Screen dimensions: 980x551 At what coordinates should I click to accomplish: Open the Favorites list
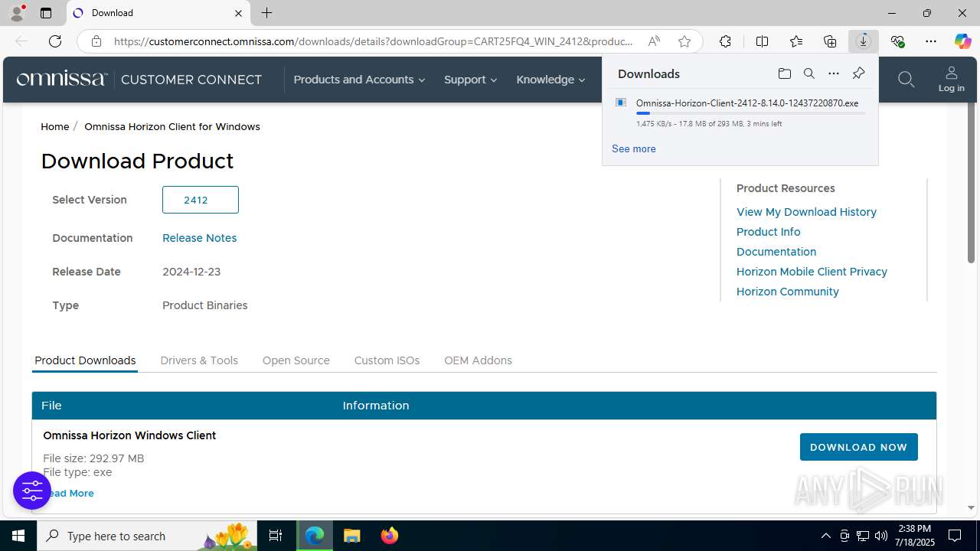pos(796,41)
